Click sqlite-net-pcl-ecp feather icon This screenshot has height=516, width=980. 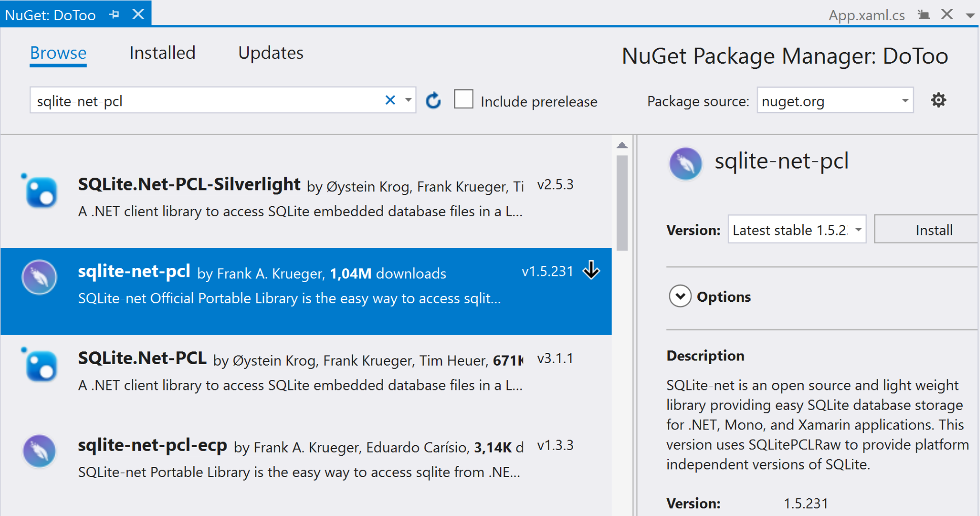point(40,451)
